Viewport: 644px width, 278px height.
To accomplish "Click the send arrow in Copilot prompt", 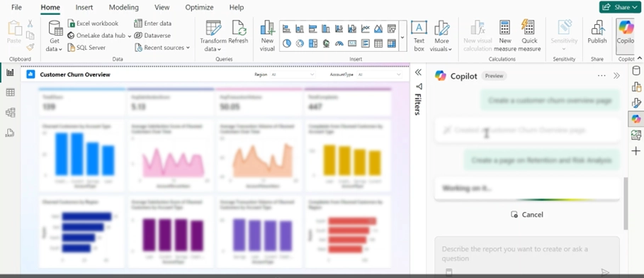I will pos(605,272).
